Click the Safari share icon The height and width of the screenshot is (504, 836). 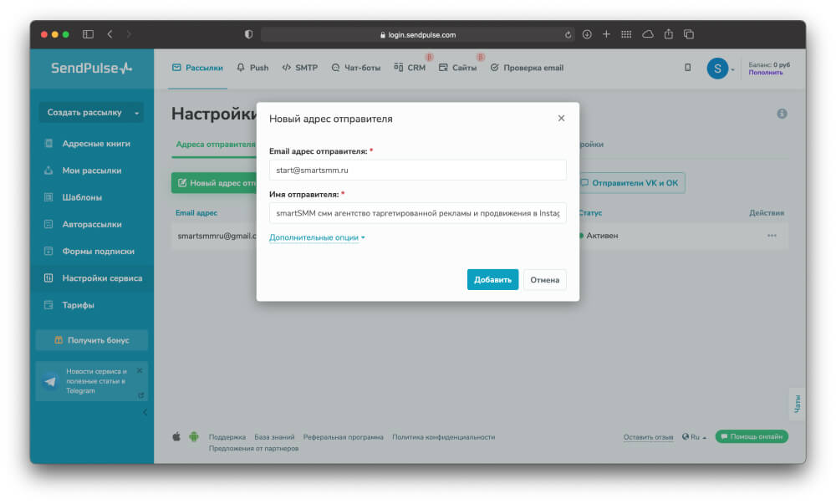(x=669, y=34)
